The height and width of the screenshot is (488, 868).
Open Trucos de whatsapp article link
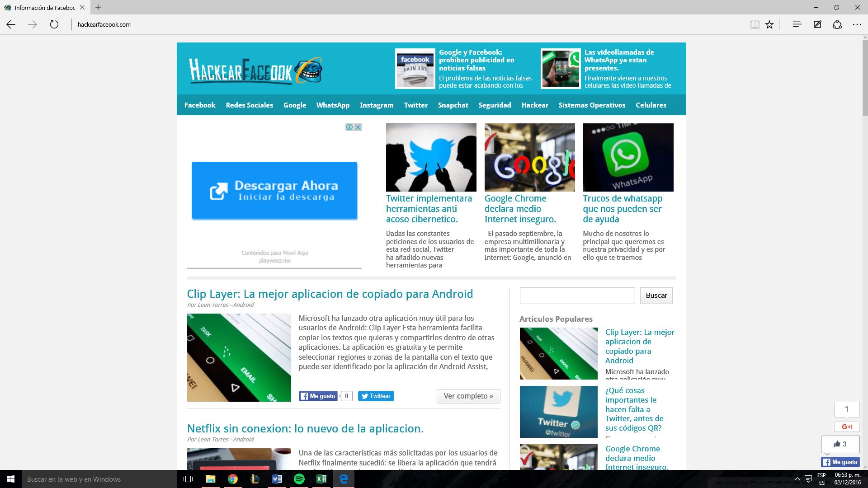pos(623,209)
